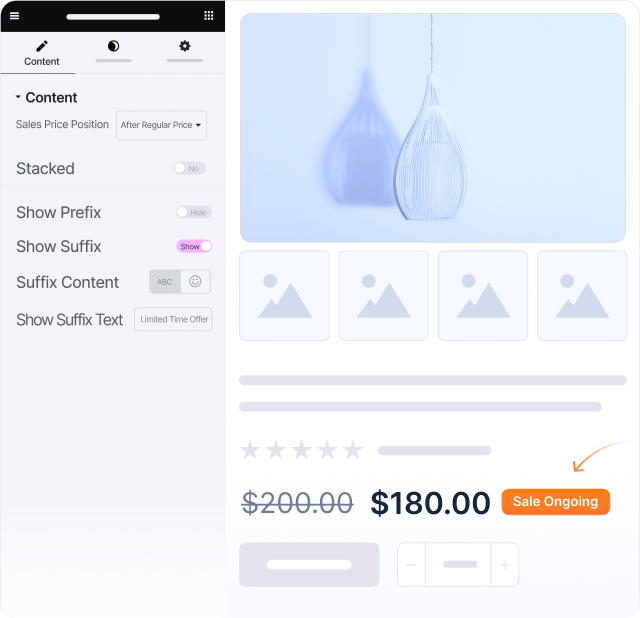Open the Advanced gear icon tab
The width and height of the screenshot is (640, 618).
pos(185,46)
